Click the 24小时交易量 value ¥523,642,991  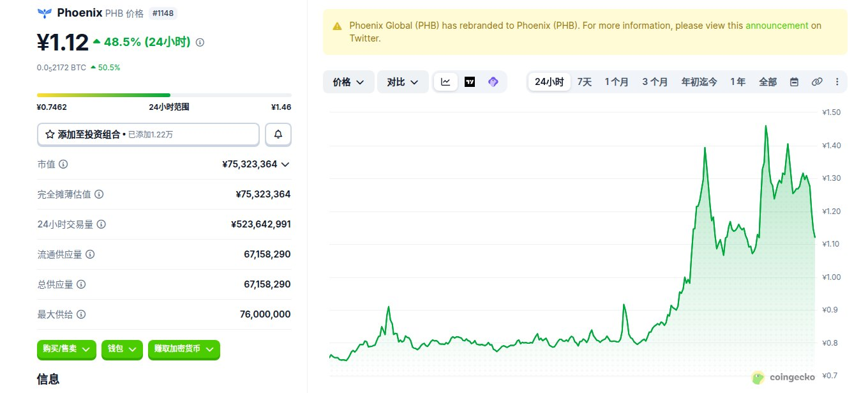click(x=261, y=224)
